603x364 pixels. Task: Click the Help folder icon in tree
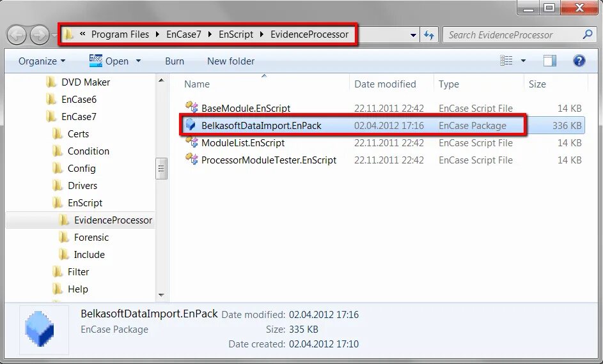pos(58,289)
